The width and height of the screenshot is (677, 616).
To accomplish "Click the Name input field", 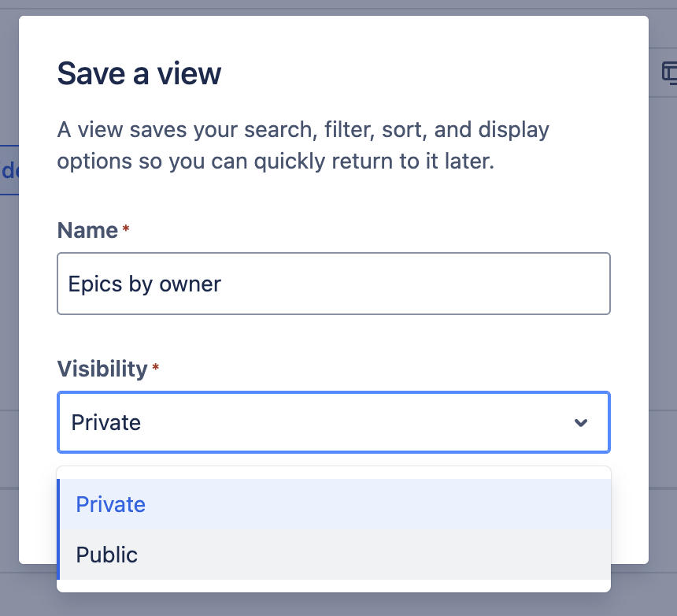I will pos(333,284).
